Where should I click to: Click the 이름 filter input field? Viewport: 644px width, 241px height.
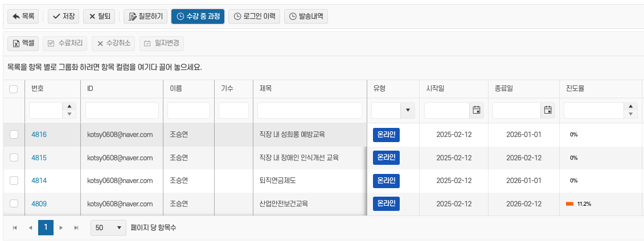pyautogui.click(x=188, y=110)
